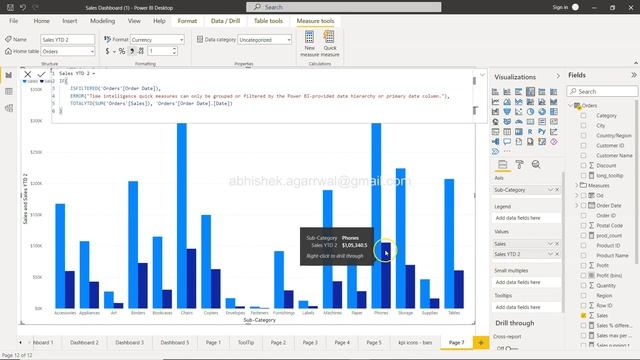Image resolution: width=640 pixels, height=360 pixels.
Task: Check the Category field checkbox
Action: [x=583, y=116]
